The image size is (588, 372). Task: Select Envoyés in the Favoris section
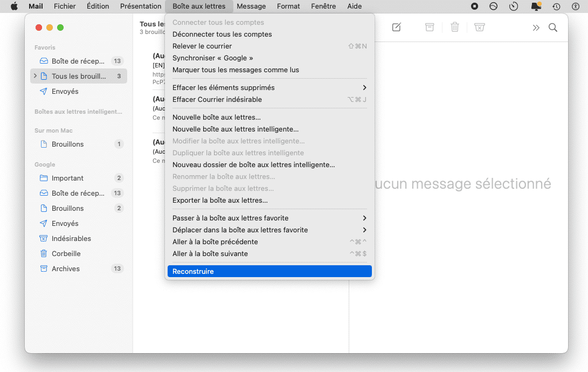tap(65, 91)
